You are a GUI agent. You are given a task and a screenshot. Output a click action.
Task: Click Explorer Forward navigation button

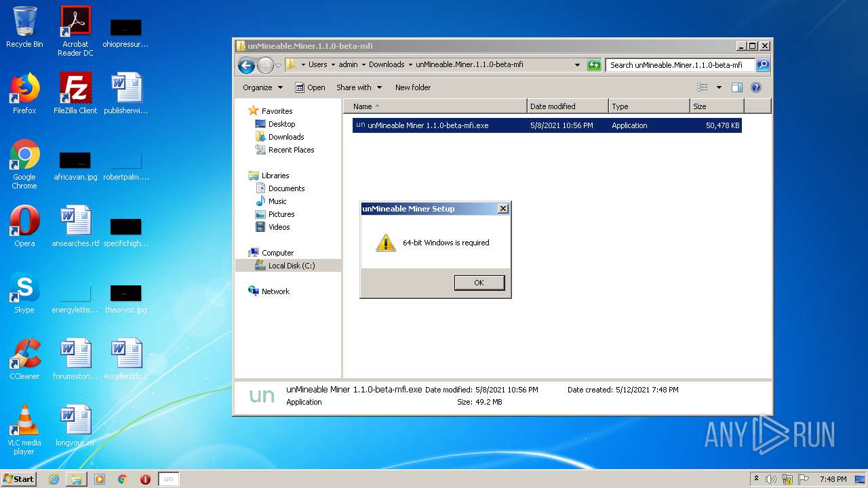point(265,65)
